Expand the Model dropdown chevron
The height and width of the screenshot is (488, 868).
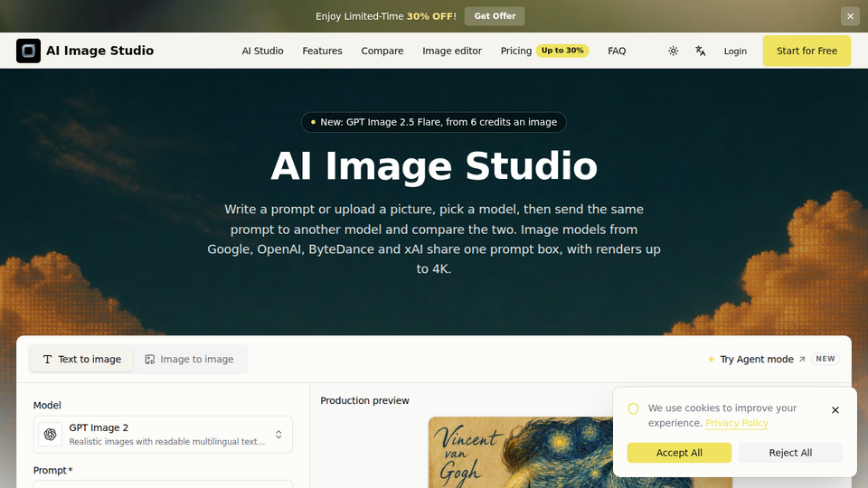[x=278, y=435]
